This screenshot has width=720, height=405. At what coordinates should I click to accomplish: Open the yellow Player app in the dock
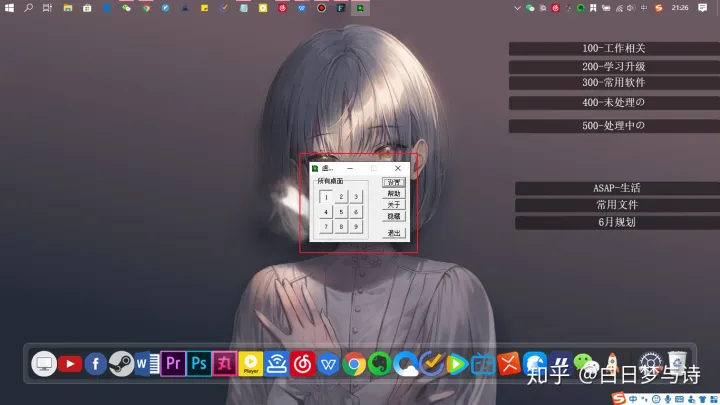[251, 364]
